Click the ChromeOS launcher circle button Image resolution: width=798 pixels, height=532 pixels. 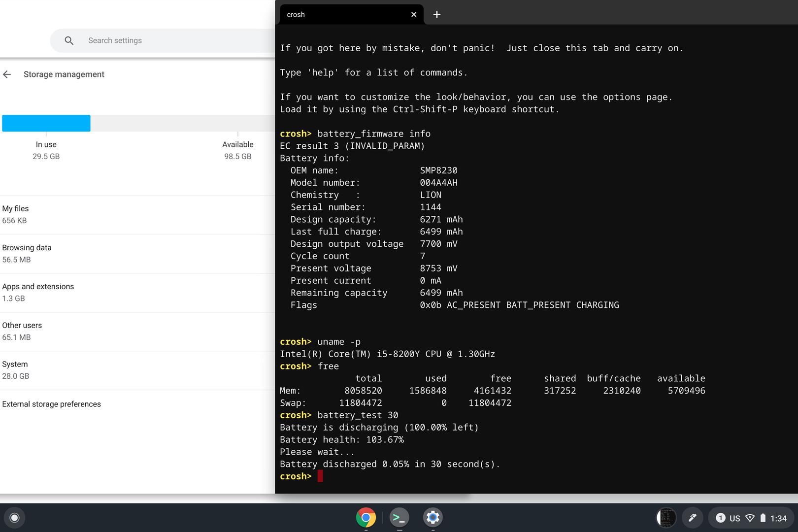[14, 517]
